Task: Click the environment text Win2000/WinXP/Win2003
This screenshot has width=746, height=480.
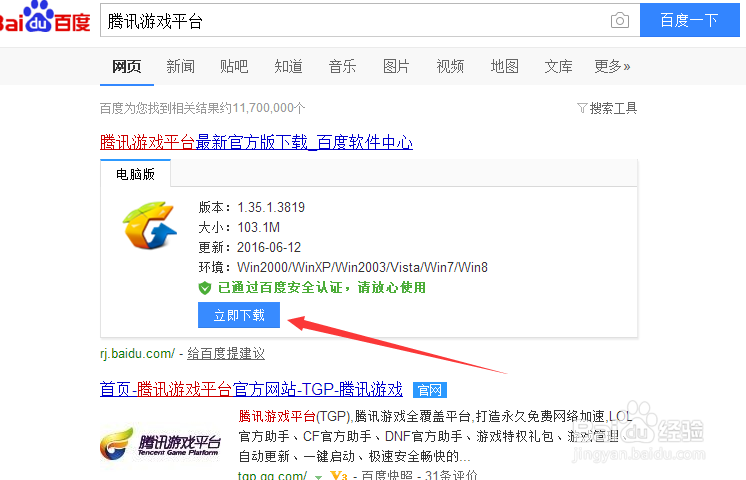Action: point(363,267)
